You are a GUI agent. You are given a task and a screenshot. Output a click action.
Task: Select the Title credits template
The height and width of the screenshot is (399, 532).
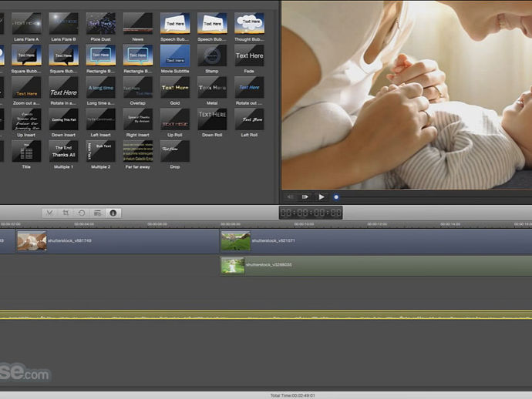(x=26, y=154)
